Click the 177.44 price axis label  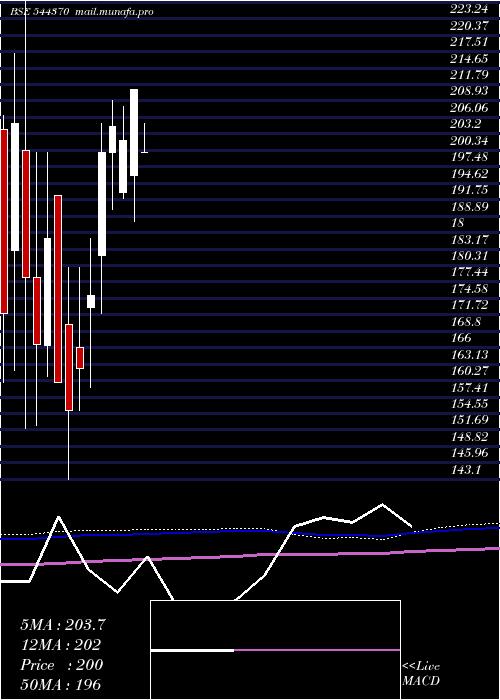point(468,272)
